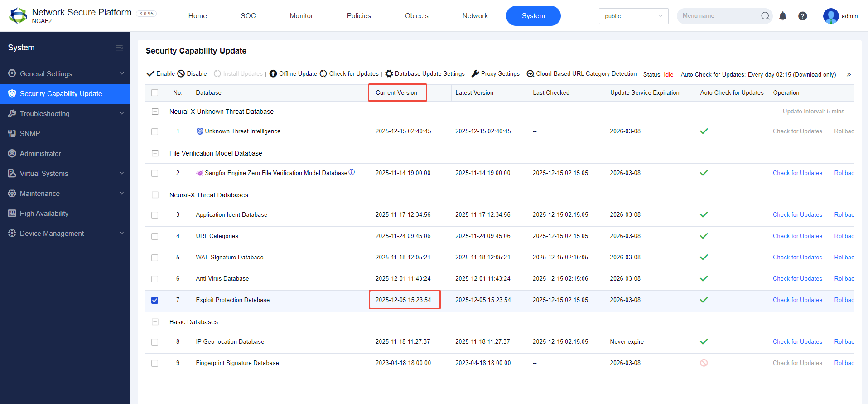Click the disabled auto-check icon for Fingerprint Signature Database
This screenshot has width=868, height=404.
click(704, 363)
